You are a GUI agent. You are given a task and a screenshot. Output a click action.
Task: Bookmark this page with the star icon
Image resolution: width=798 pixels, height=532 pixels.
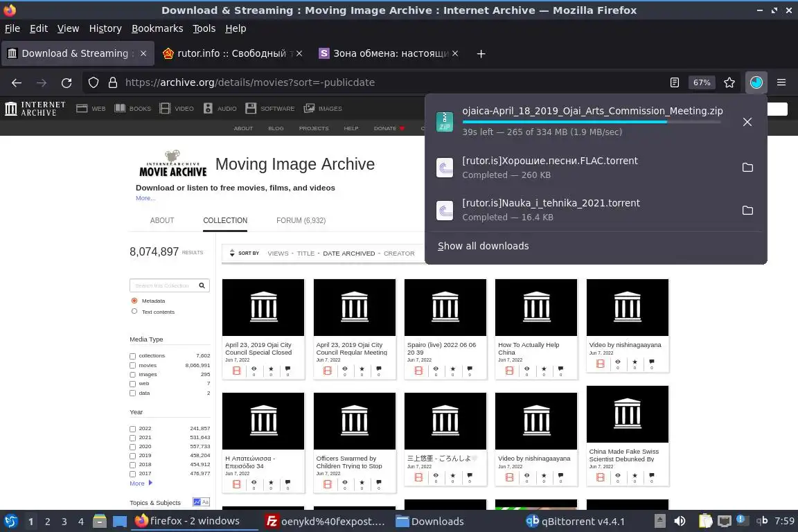(729, 82)
